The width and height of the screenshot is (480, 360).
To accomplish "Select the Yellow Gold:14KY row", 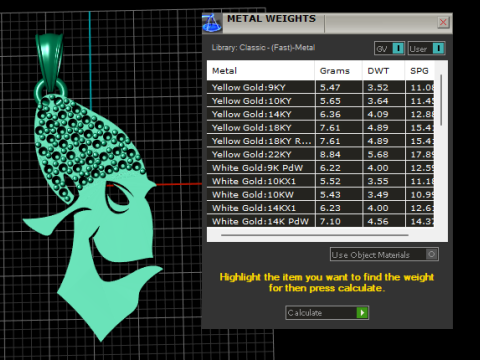I will tap(320, 114).
